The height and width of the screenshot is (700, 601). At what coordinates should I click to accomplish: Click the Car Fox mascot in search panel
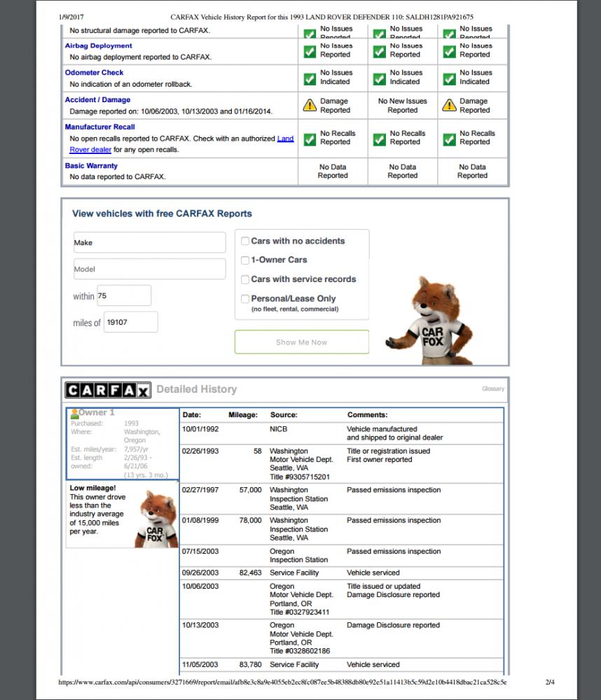(430, 321)
